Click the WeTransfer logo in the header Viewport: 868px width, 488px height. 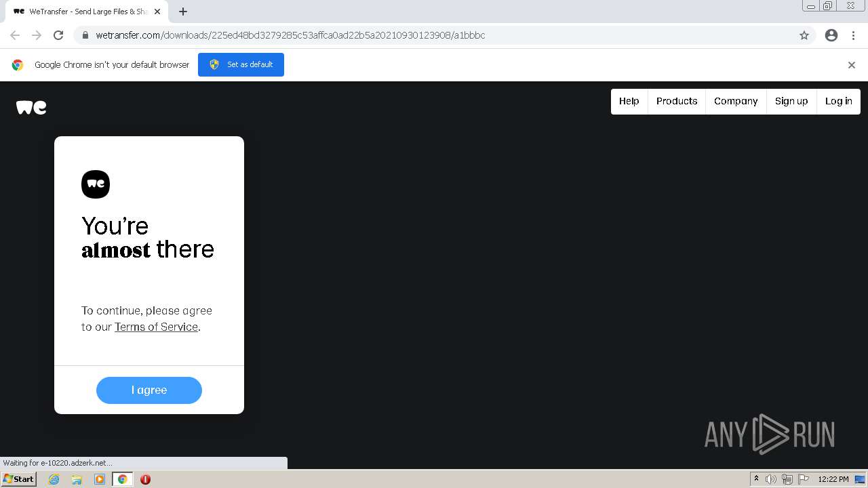coord(31,107)
